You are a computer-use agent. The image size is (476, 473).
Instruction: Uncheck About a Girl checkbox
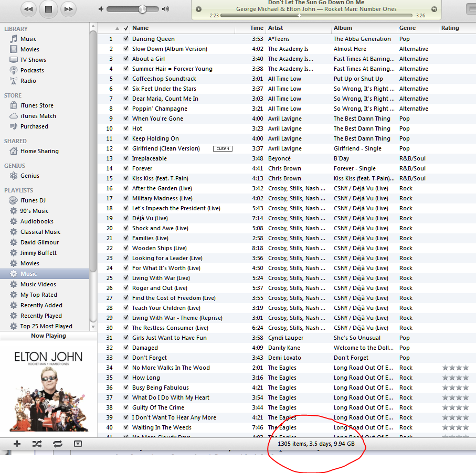[x=126, y=59]
